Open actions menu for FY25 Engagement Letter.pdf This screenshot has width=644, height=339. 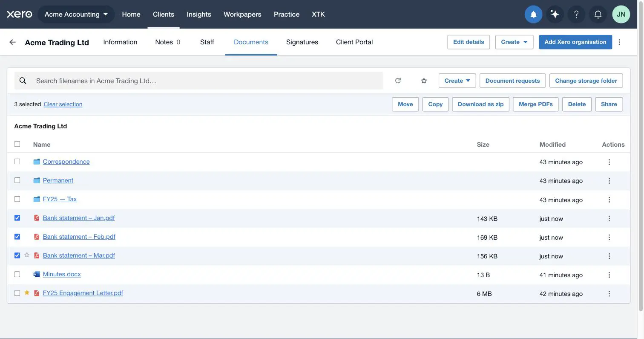point(609,293)
